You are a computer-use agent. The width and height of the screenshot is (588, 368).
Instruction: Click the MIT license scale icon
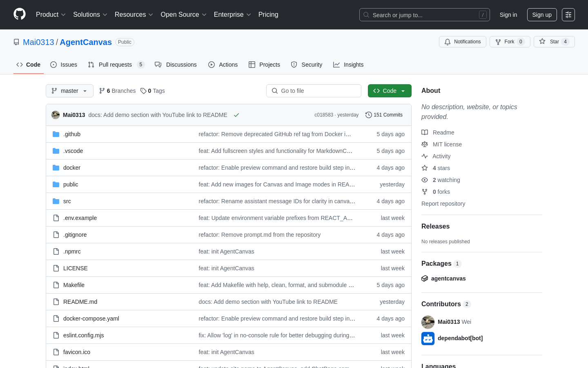(425, 144)
